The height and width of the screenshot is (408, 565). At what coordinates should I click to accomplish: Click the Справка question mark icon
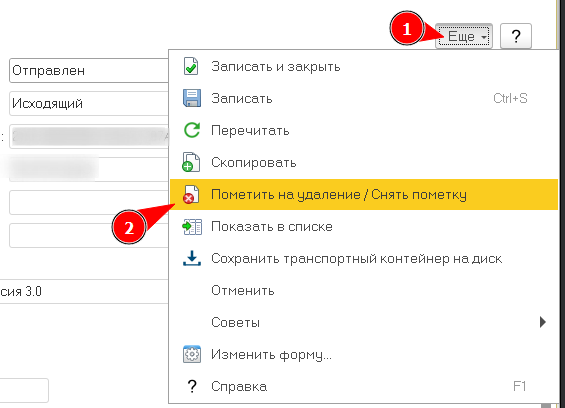pos(192,386)
